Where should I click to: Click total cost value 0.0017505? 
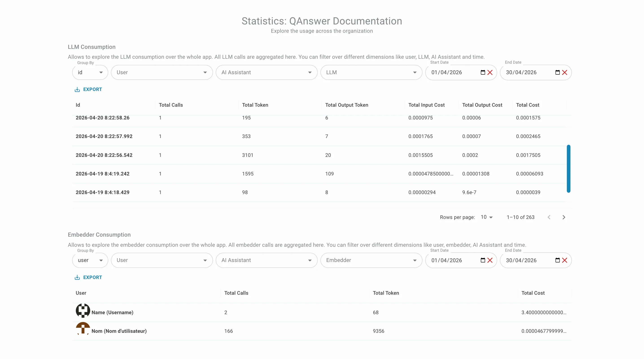[x=528, y=155]
